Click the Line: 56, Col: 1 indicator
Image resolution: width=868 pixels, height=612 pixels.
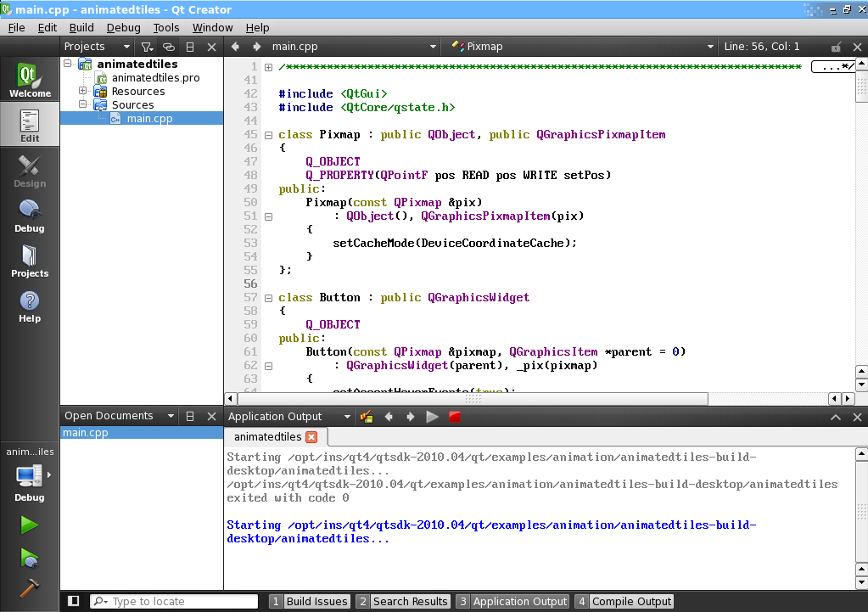tap(762, 47)
